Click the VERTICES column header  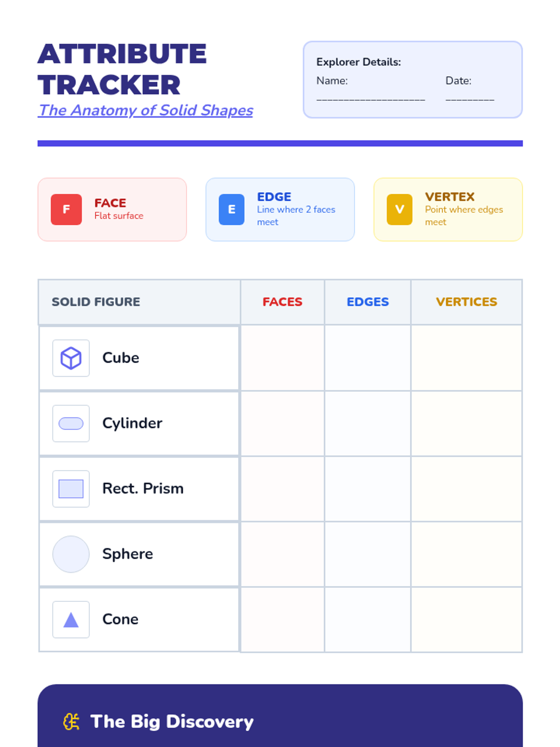coord(466,302)
